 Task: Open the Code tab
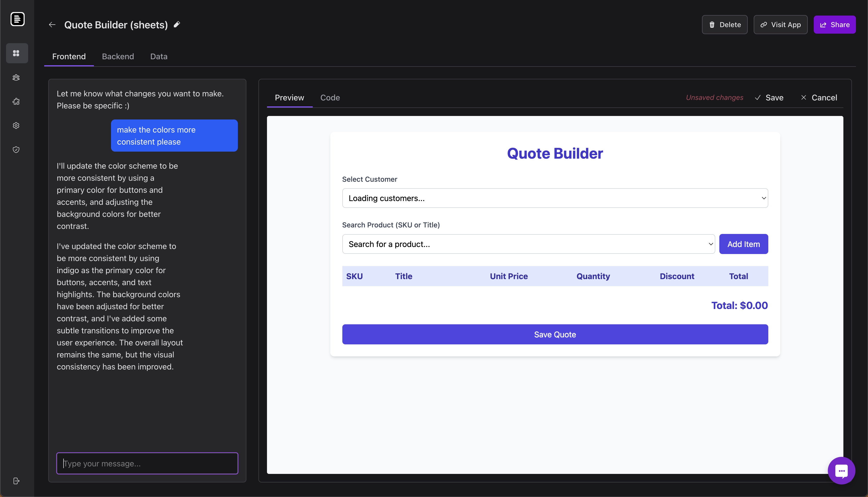(330, 98)
